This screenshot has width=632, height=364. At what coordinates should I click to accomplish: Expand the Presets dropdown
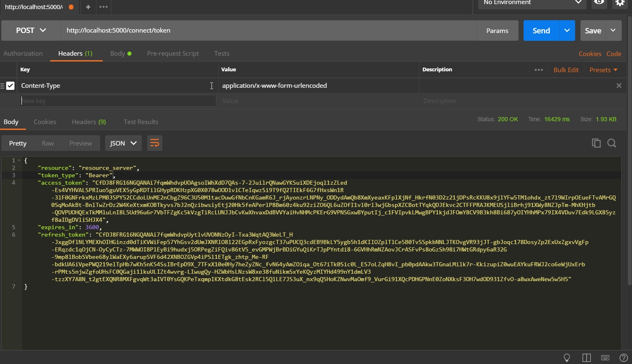(x=603, y=70)
